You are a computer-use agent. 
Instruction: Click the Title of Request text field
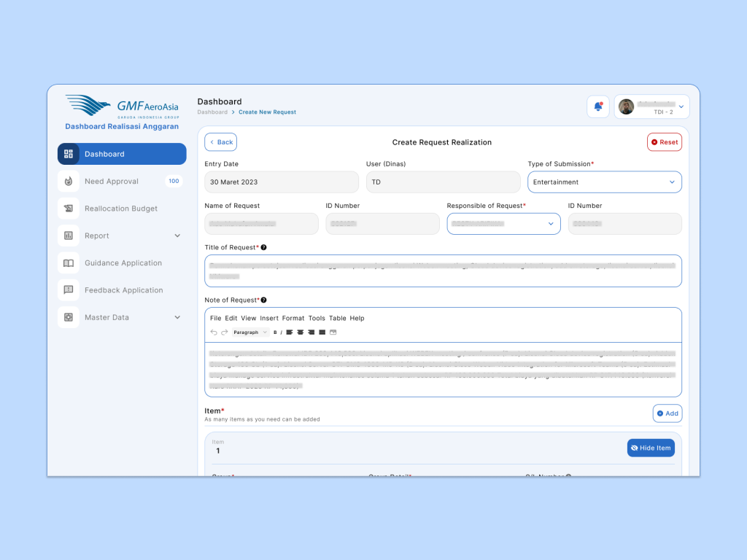(443, 271)
